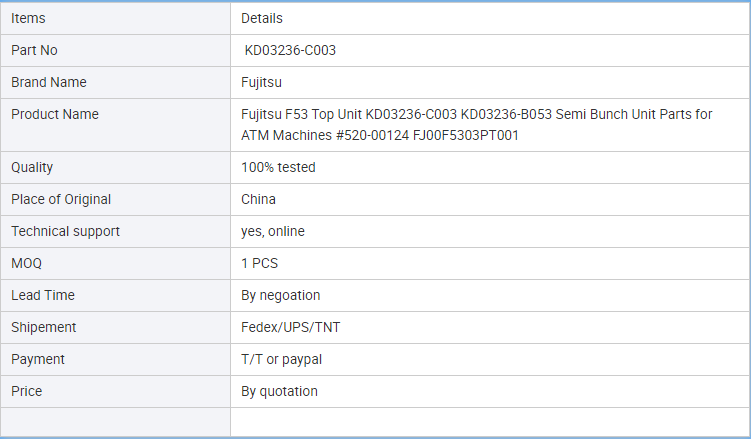Click the "Place of Original" label

pyautogui.click(x=61, y=199)
